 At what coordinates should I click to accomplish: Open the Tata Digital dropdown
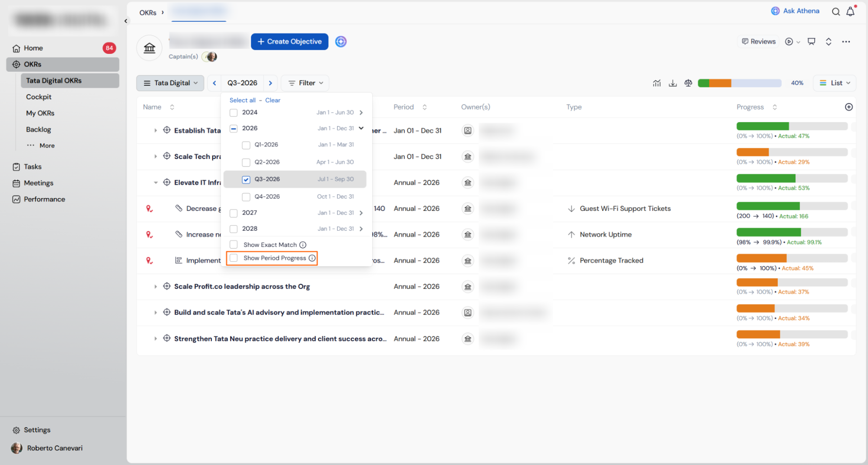(x=170, y=83)
